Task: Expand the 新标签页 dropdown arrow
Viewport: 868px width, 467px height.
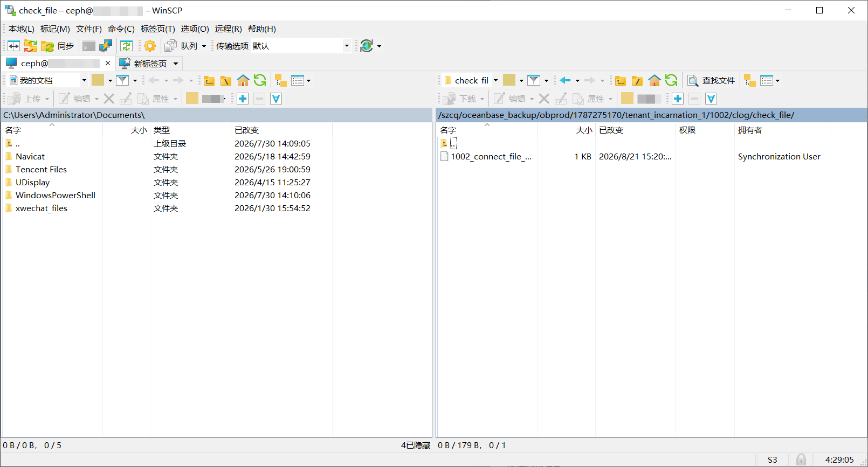Action: (x=176, y=64)
